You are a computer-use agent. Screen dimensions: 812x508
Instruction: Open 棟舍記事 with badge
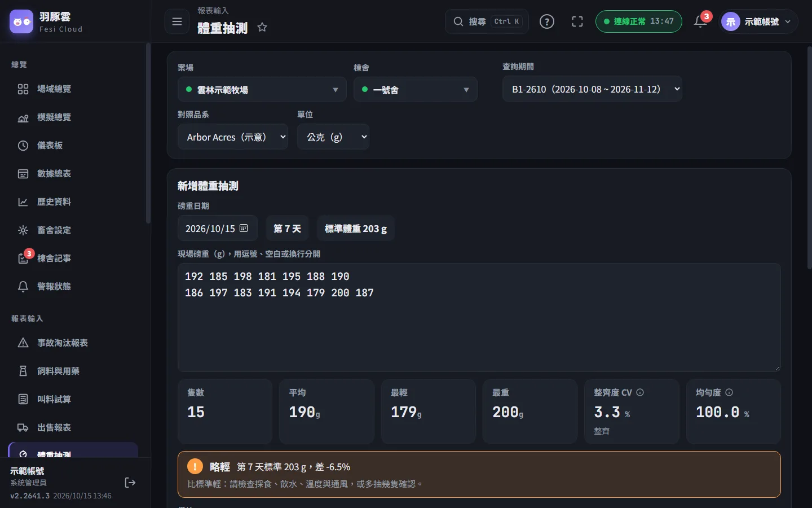(x=74, y=258)
